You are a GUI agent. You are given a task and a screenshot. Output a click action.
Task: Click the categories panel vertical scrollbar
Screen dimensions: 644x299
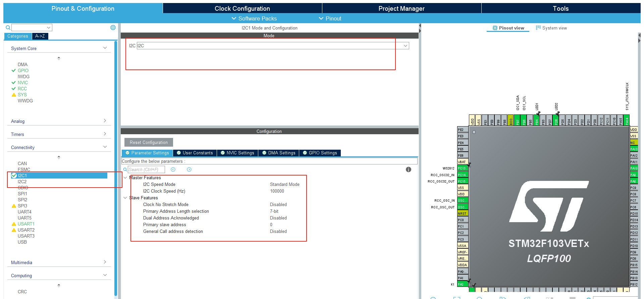116,168
